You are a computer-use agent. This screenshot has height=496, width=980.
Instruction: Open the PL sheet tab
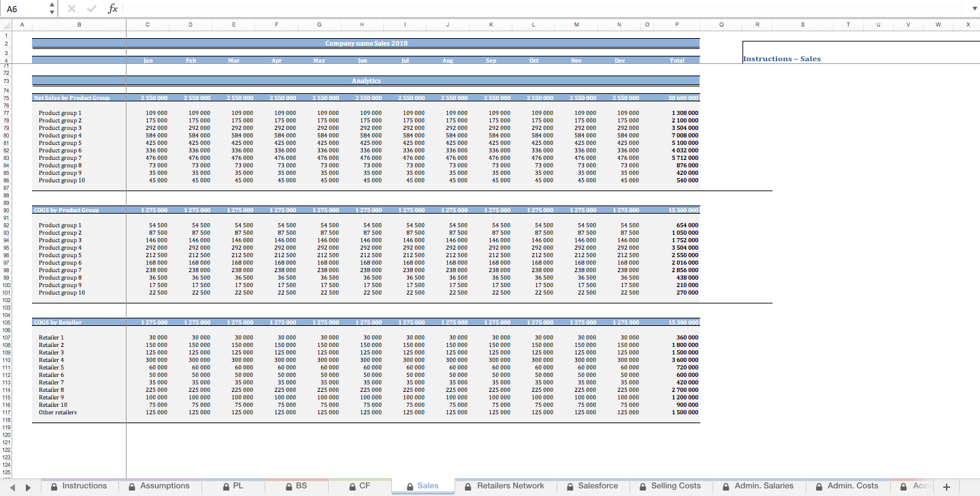233,486
